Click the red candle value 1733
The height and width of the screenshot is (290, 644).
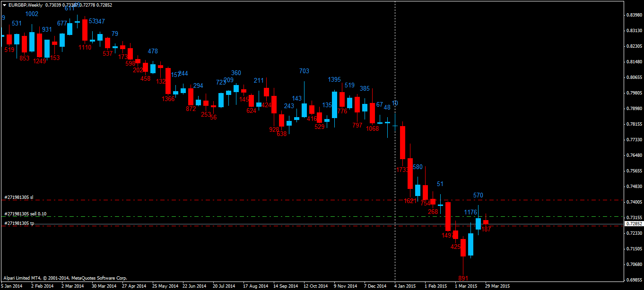point(403,170)
